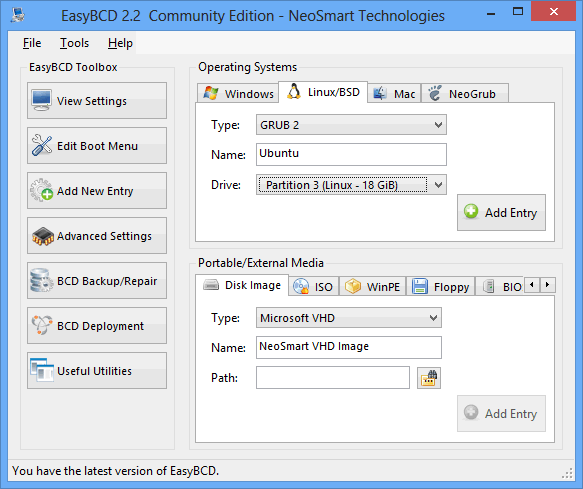Switch to the NeoGrub tab

(465, 93)
